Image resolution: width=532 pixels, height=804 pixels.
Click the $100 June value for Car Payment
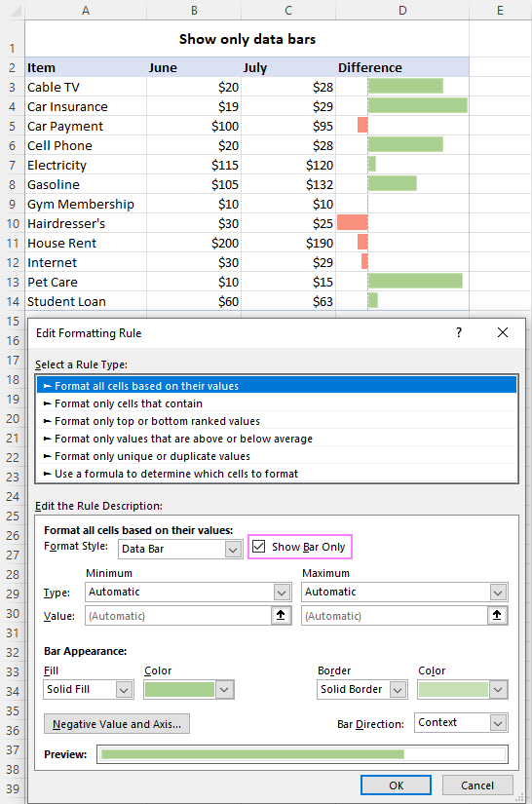pos(194,126)
